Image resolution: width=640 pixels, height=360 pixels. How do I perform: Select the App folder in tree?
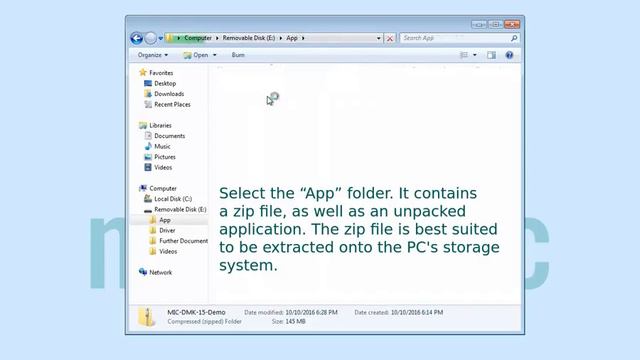(164, 220)
